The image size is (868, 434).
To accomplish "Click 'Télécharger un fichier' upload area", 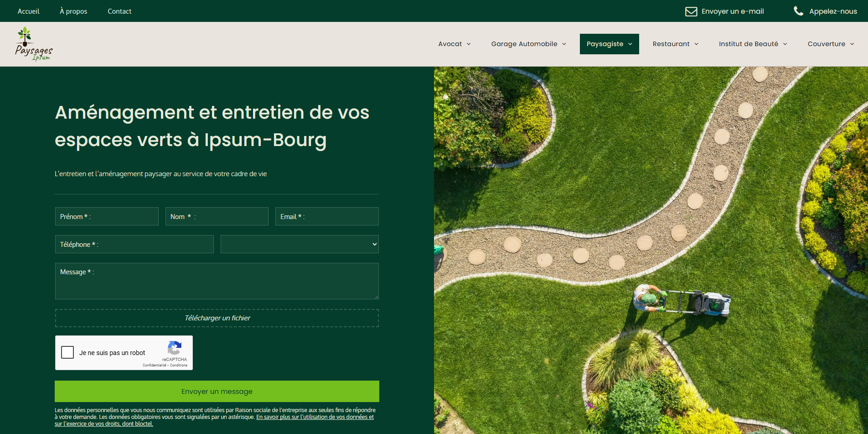I will coord(217,318).
